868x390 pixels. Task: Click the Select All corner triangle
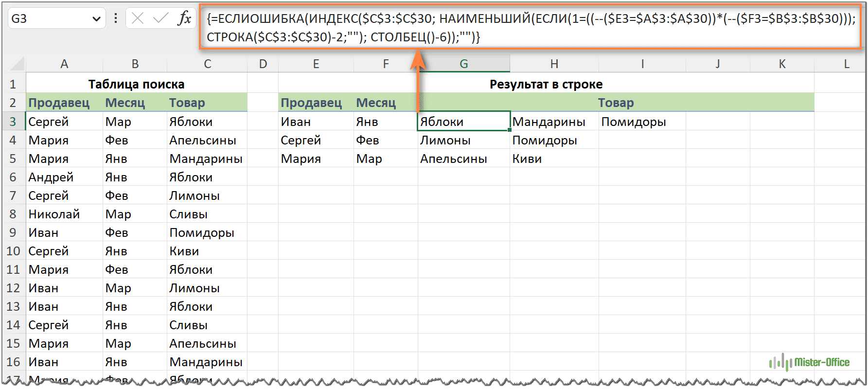[x=18, y=64]
